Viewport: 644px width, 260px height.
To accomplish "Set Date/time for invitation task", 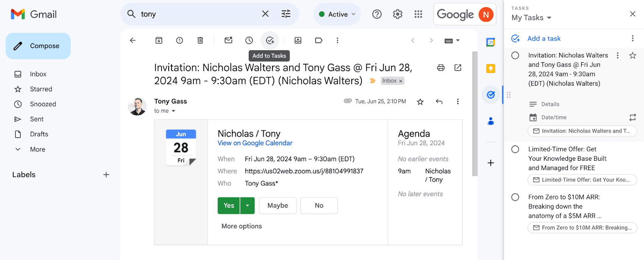I will coord(554,117).
